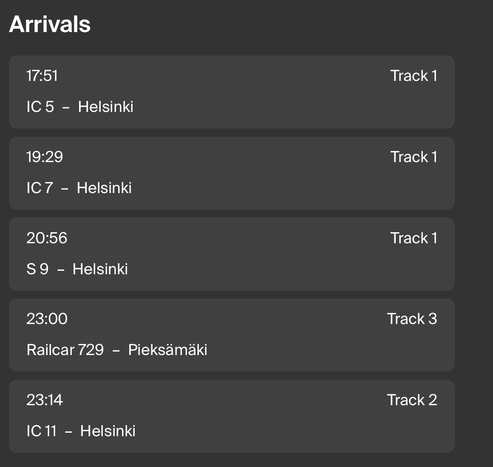This screenshot has height=467, width=493.
Task: Click the Track 3 label
Action: point(412,319)
